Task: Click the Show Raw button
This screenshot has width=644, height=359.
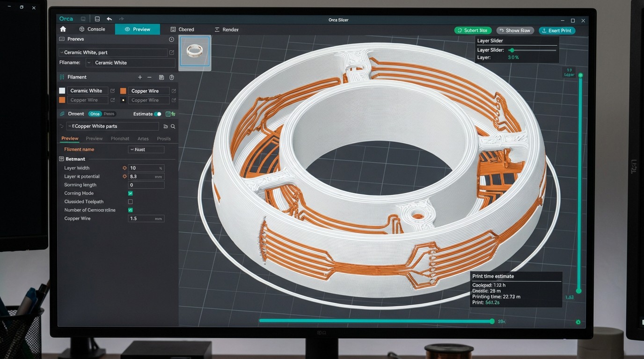Action: pyautogui.click(x=514, y=30)
